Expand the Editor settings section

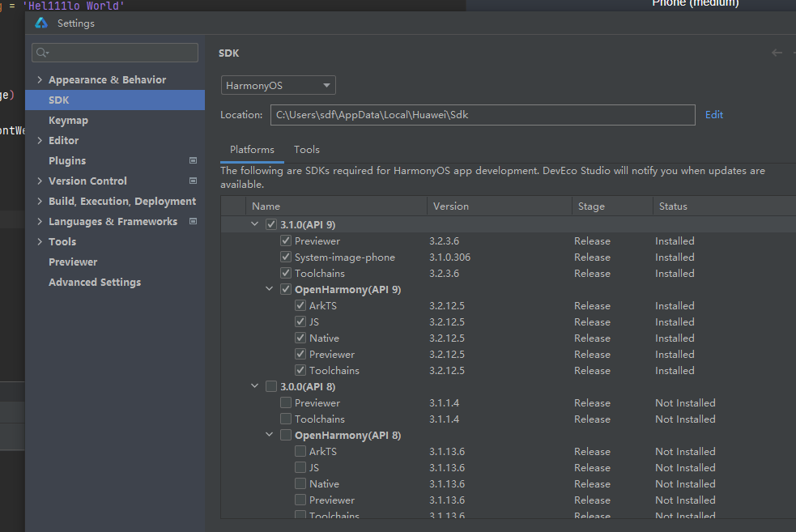pos(40,141)
